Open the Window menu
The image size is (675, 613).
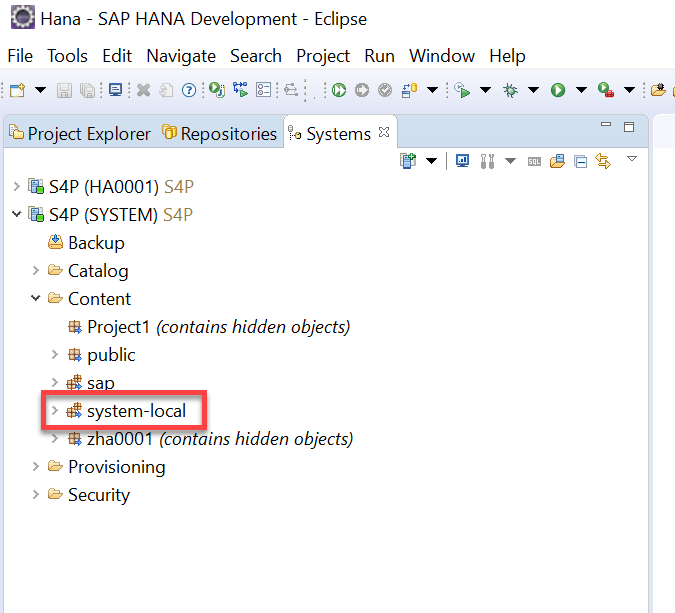tap(442, 56)
